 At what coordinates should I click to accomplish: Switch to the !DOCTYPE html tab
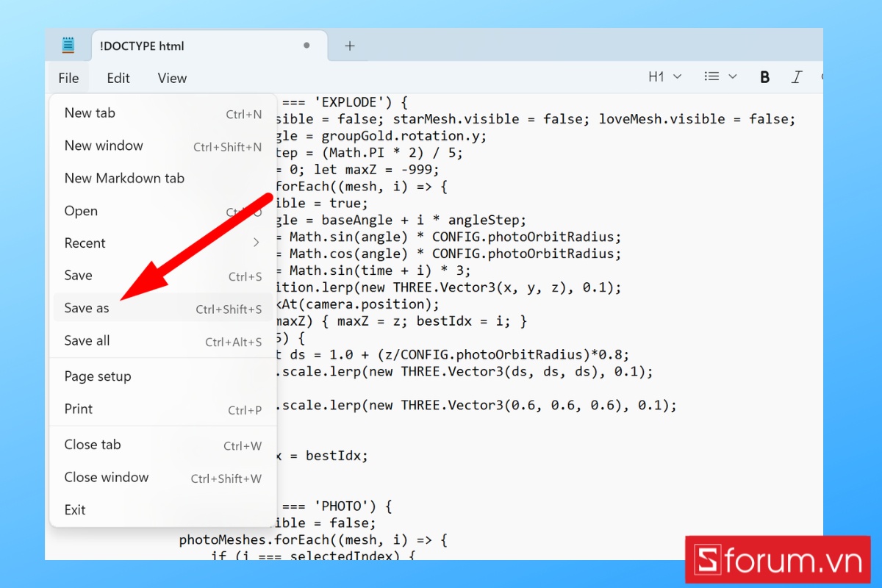(x=142, y=46)
